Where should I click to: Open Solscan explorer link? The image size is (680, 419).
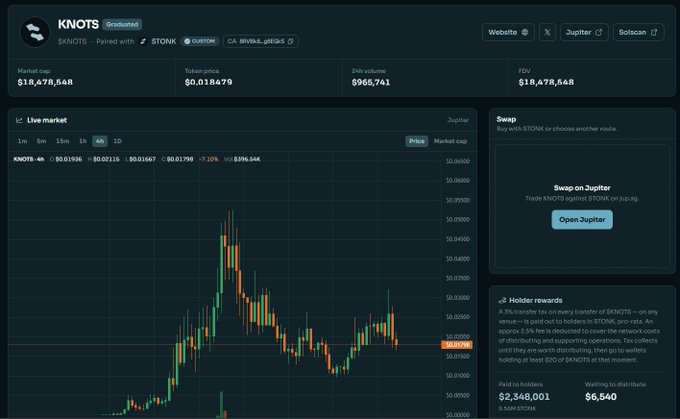pyautogui.click(x=638, y=32)
